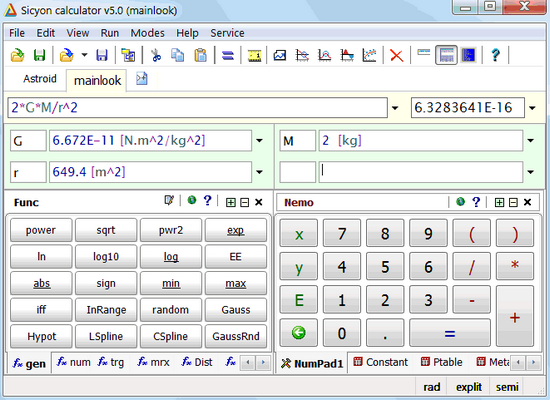550x400 pixels.
Task: Toggle the pressed calculator view mode icon
Action: tap(446, 55)
